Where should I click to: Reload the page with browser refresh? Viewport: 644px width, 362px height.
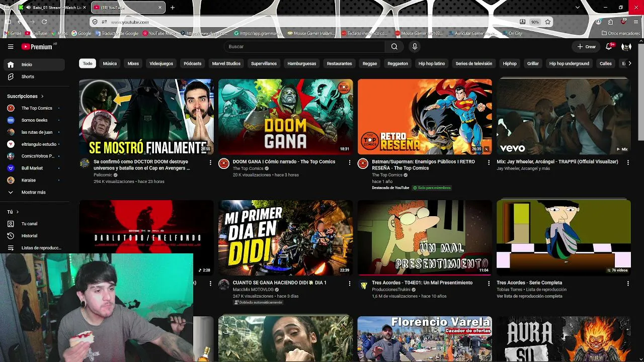(44, 22)
